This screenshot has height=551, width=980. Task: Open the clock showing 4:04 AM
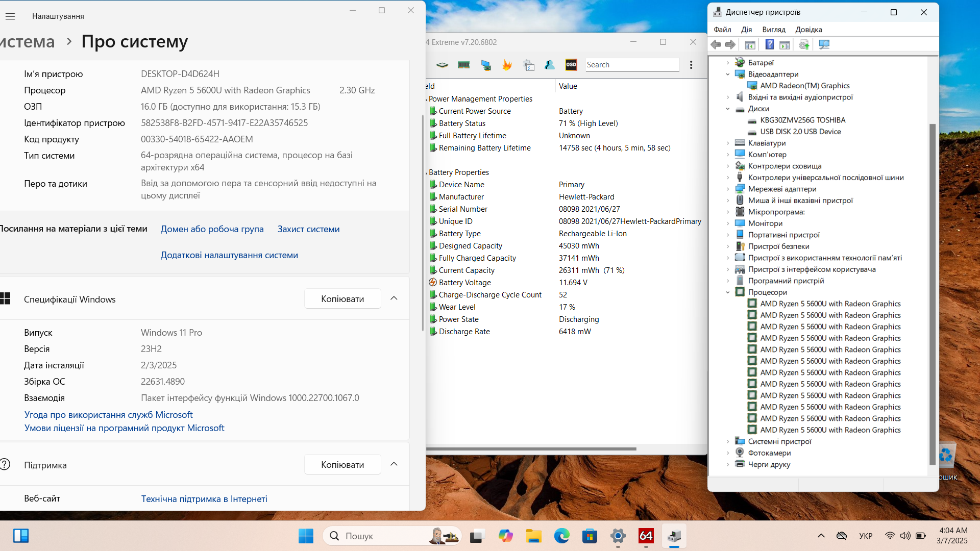952,536
